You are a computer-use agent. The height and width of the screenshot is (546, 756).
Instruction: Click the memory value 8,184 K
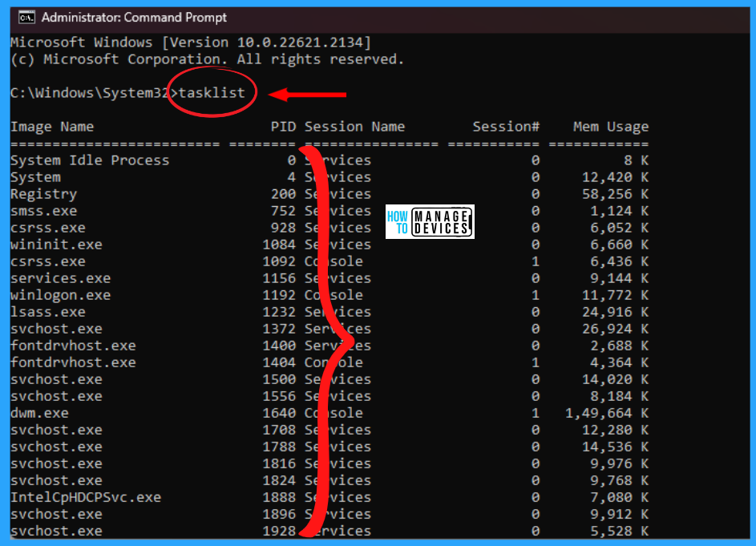point(620,397)
